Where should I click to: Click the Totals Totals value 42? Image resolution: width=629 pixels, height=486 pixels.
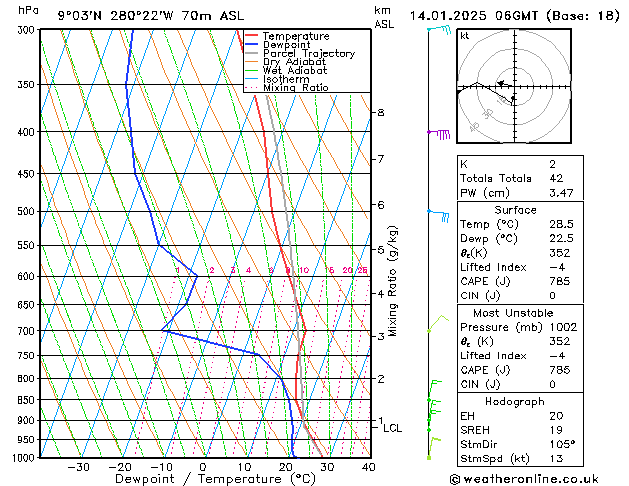[x=556, y=178]
